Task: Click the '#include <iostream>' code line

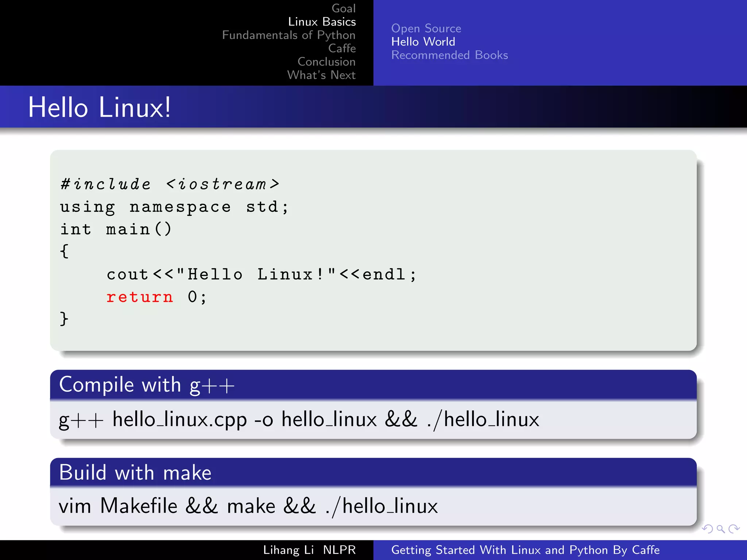Action: coord(170,184)
